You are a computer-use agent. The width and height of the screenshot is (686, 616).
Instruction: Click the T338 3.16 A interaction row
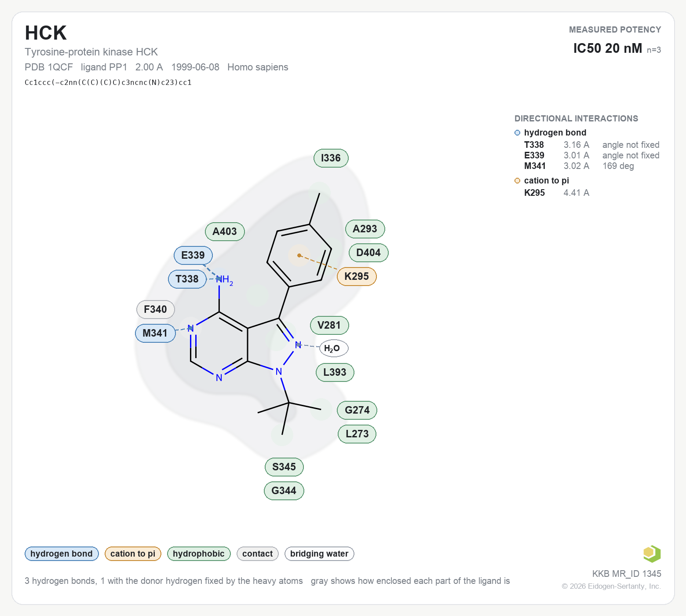pos(591,145)
